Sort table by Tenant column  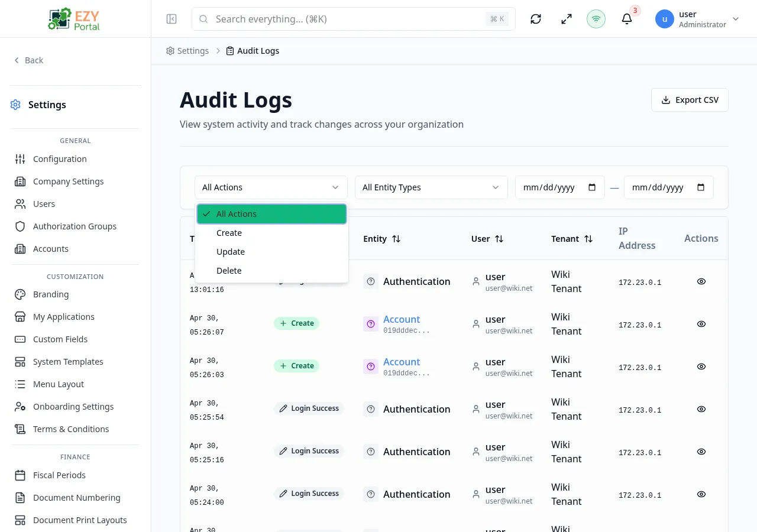(x=572, y=239)
